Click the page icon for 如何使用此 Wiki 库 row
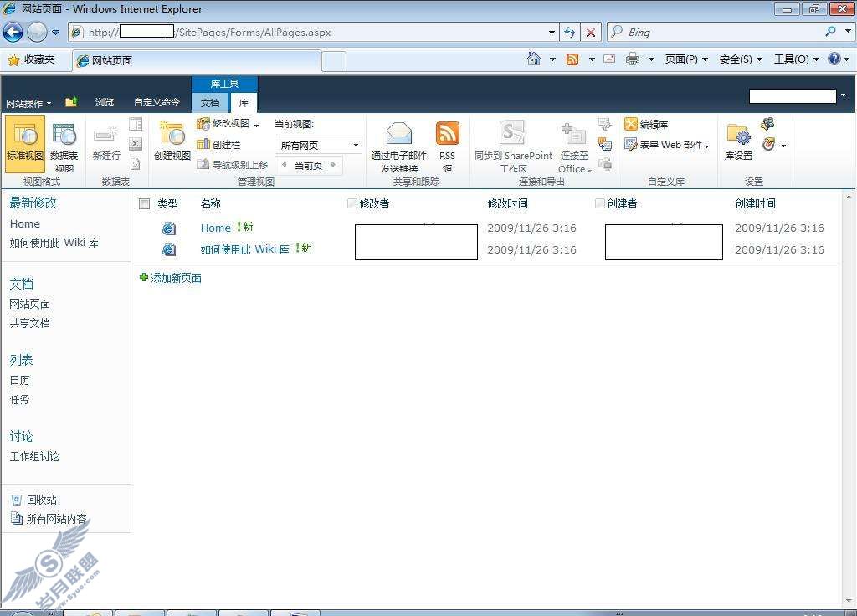857x616 pixels. [169, 249]
